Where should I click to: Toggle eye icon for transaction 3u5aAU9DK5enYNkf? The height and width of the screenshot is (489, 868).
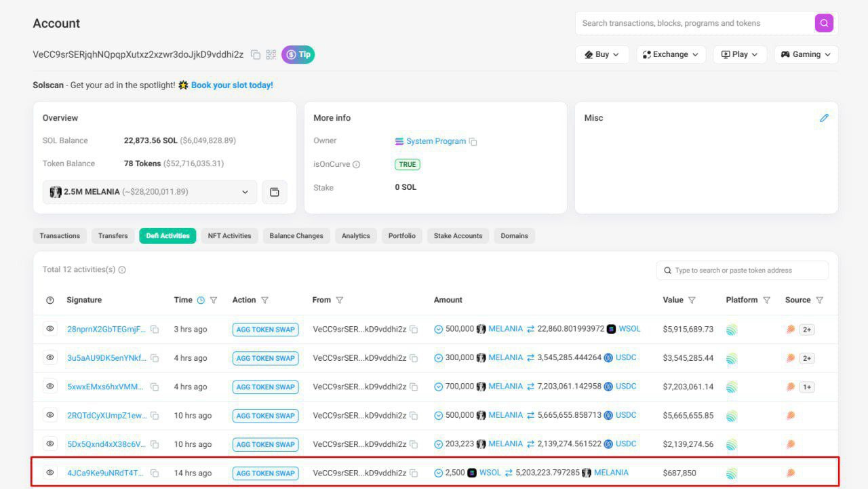(x=50, y=357)
